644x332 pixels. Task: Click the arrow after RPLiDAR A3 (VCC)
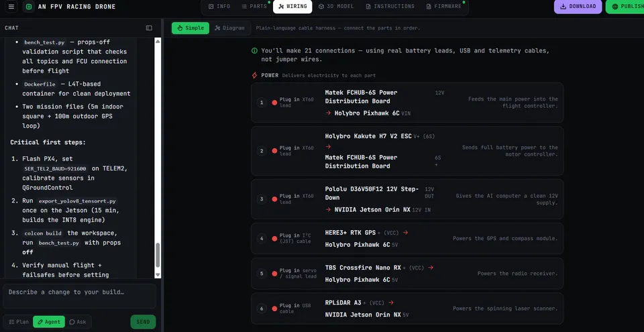click(391, 302)
